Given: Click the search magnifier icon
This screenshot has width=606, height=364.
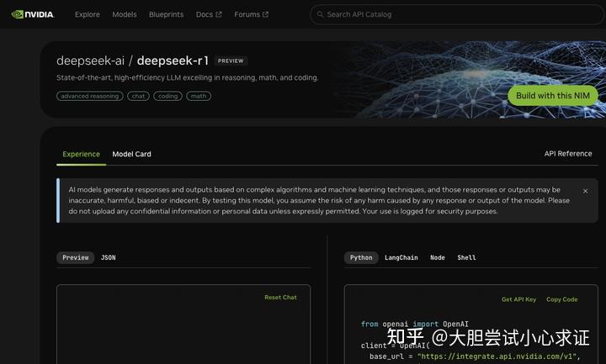Looking at the screenshot, I should click(x=320, y=14).
